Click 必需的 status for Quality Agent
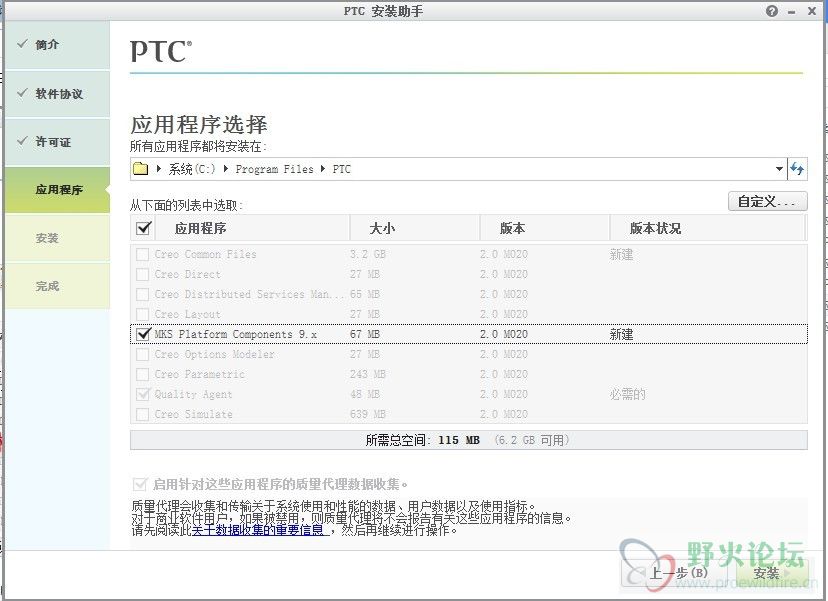Viewport: 828px width, 601px height. tap(627, 395)
